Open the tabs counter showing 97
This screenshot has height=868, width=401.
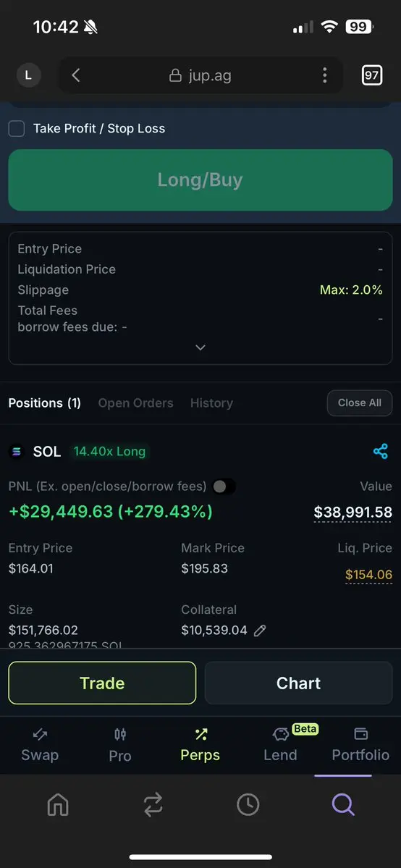pyautogui.click(x=371, y=75)
